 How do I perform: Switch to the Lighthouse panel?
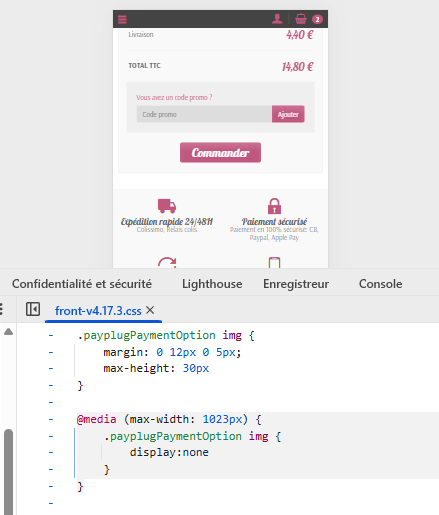(212, 284)
